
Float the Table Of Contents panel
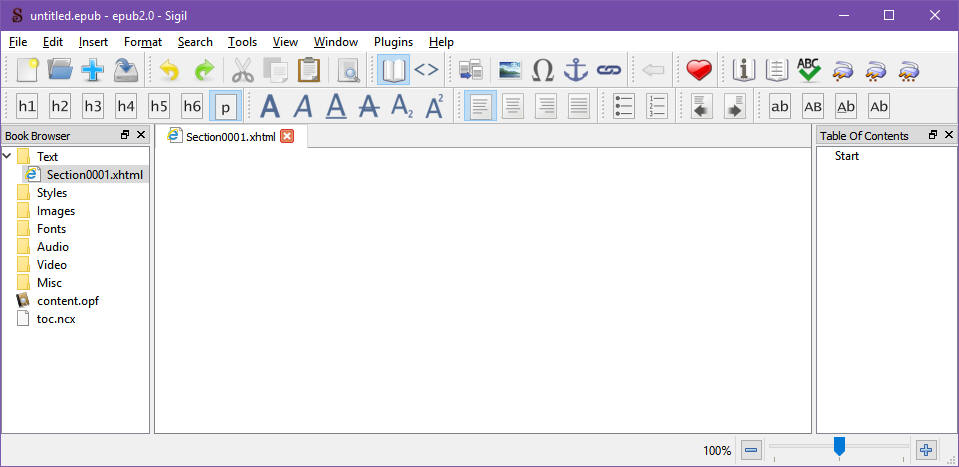pos(932,135)
